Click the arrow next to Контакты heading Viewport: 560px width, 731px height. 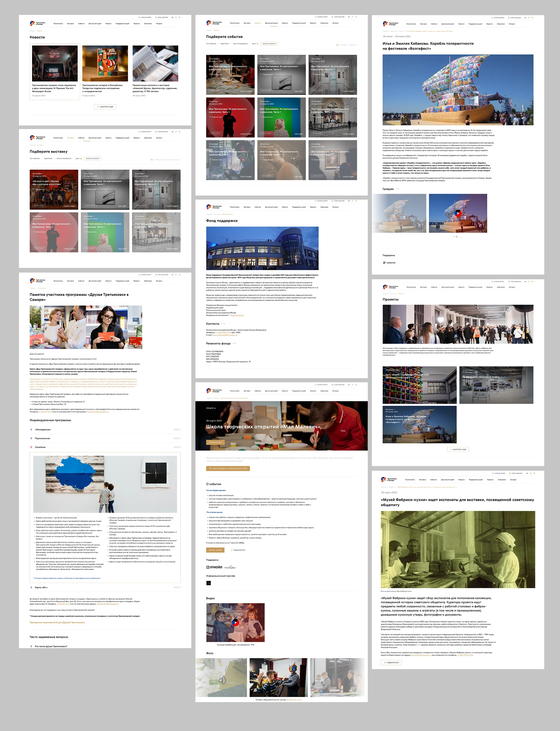coord(223,324)
